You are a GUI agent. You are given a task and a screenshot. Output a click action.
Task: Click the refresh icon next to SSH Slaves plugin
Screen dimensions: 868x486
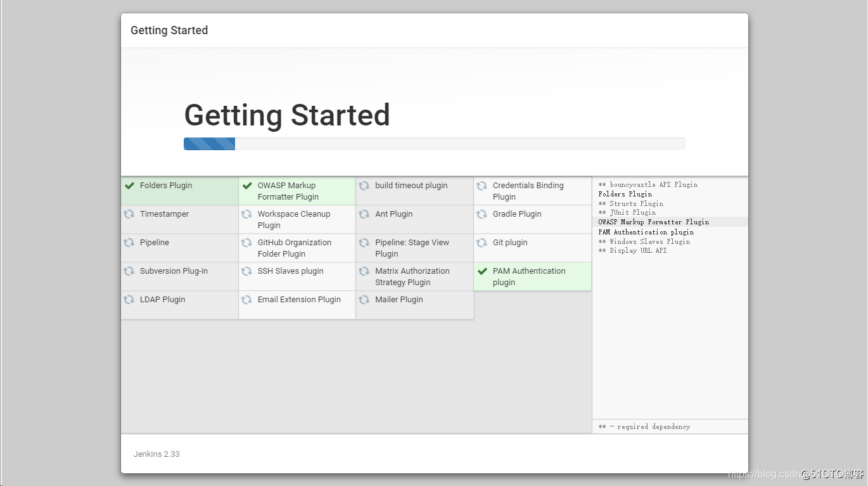[247, 271]
